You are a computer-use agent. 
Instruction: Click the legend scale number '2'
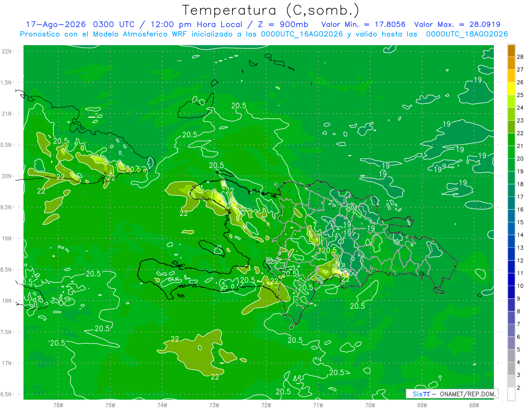pyautogui.click(x=519, y=388)
